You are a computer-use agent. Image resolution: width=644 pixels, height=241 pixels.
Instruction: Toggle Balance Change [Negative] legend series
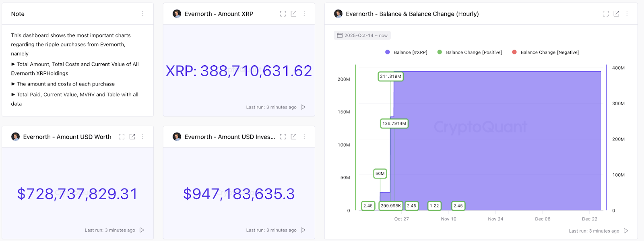click(x=545, y=52)
